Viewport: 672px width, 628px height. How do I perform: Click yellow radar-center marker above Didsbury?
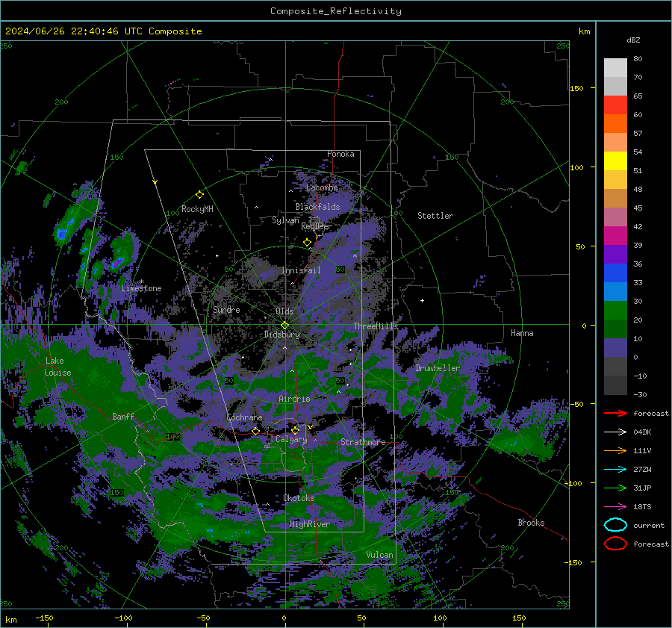click(x=284, y=326)
